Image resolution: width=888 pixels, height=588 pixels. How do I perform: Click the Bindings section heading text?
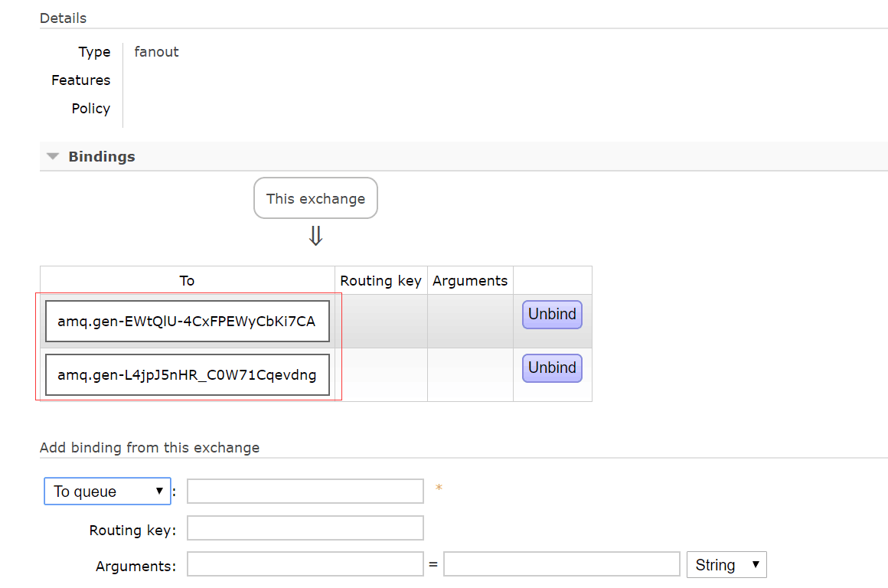pos(101,156)
